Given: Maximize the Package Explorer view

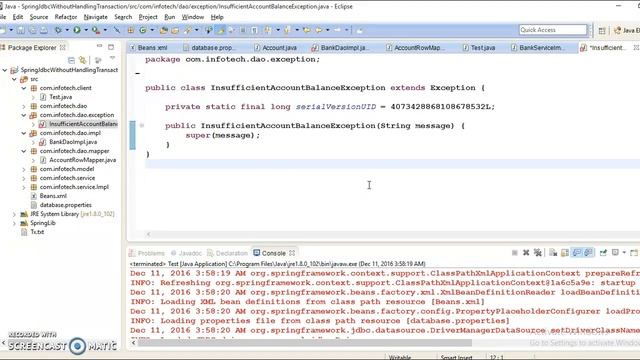Looking at the screenshot, I should point(111,47).
